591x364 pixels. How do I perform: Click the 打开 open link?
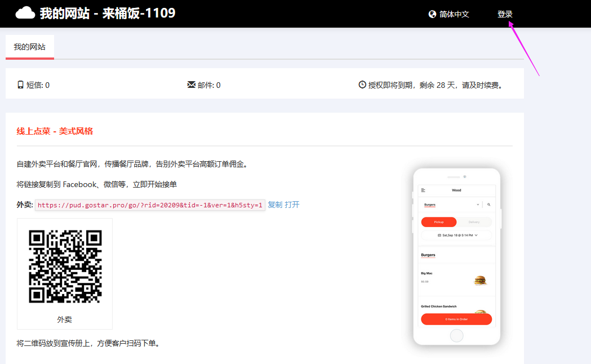292,205
